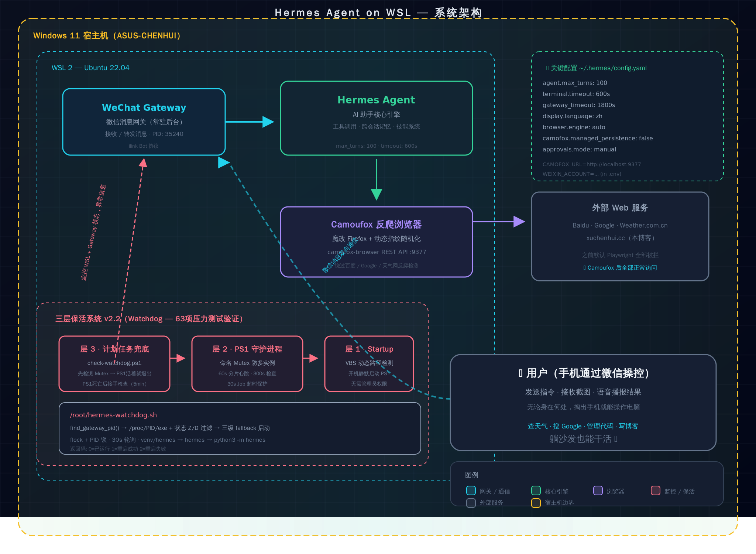The height and width of the screenshot is (554, 756).
Task: Click '魔改 Firefox + 动态指纹随机化' line
Action: point(376,239)
